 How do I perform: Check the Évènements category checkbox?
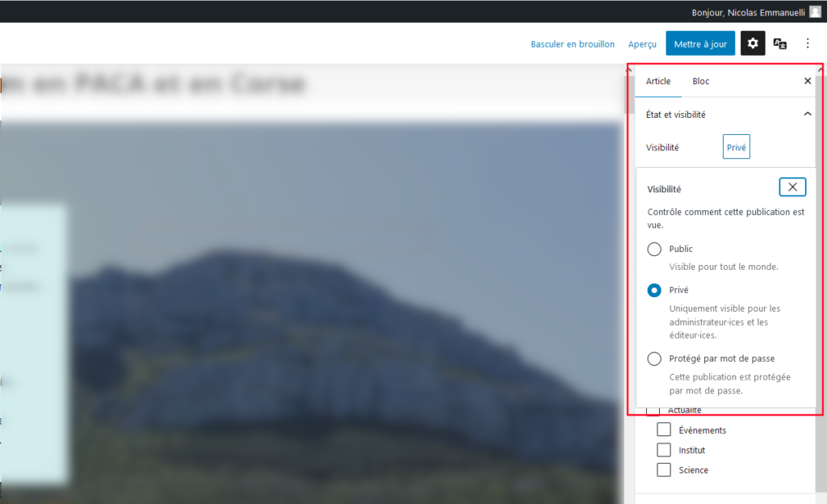click(664, 429)
